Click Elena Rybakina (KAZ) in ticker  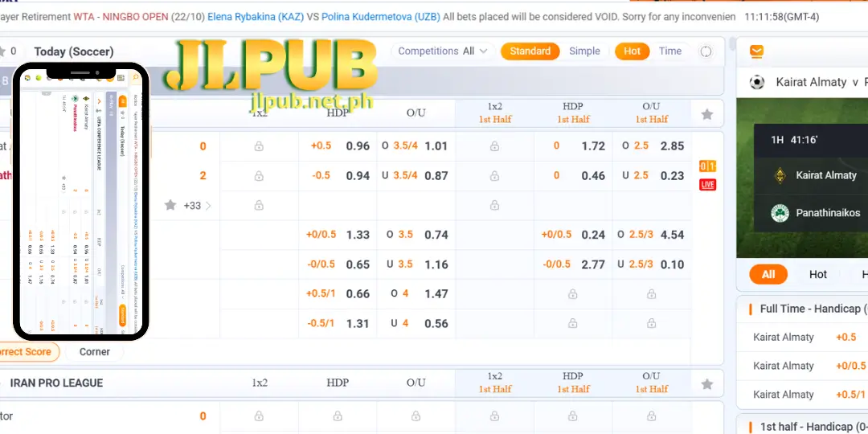click(x=256, y=17)
